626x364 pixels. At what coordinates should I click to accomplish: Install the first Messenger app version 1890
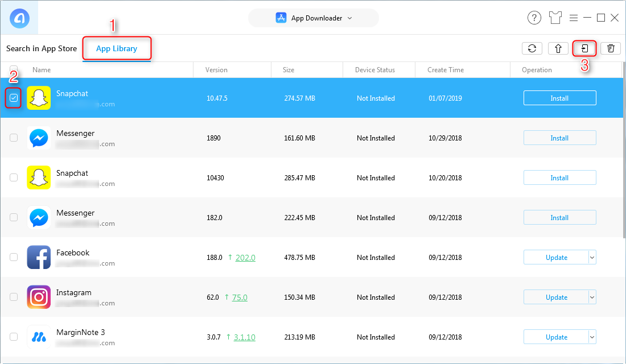coord(559,138)
